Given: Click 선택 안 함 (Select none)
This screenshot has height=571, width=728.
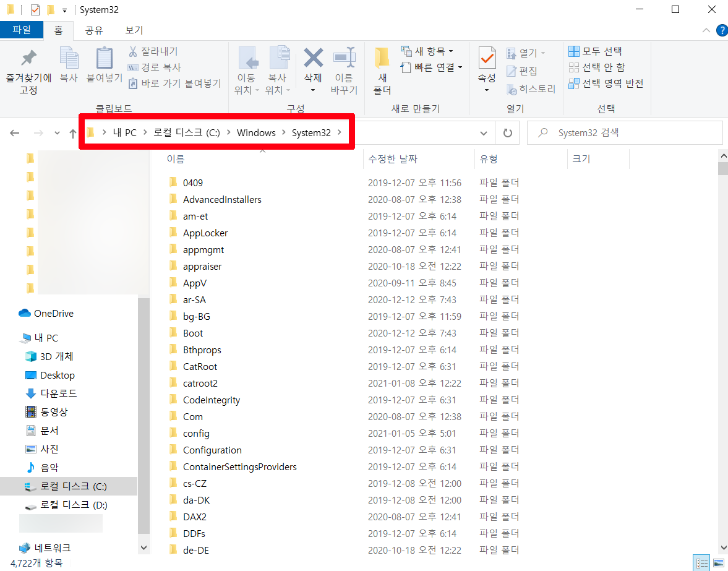Looking at the screenshot, I should click(x=597, y=67).
